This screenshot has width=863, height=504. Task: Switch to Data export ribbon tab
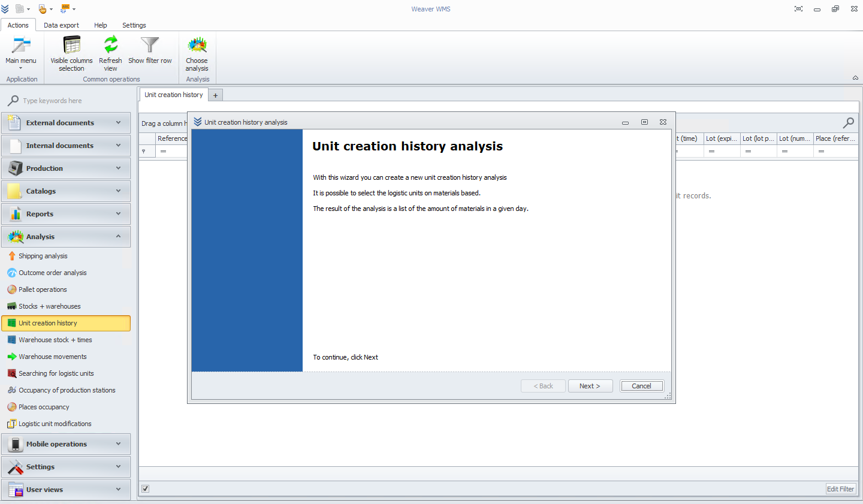(x=61, y=25)
